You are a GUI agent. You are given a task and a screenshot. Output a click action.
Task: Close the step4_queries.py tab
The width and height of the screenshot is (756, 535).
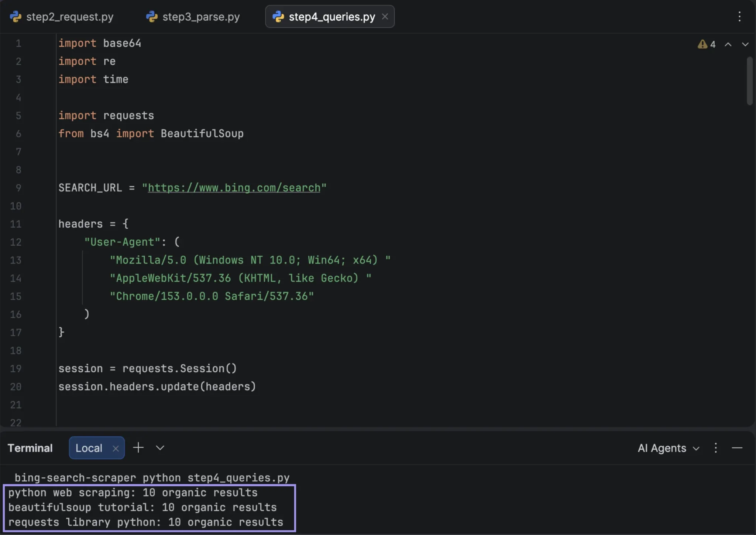pos(385,17)
